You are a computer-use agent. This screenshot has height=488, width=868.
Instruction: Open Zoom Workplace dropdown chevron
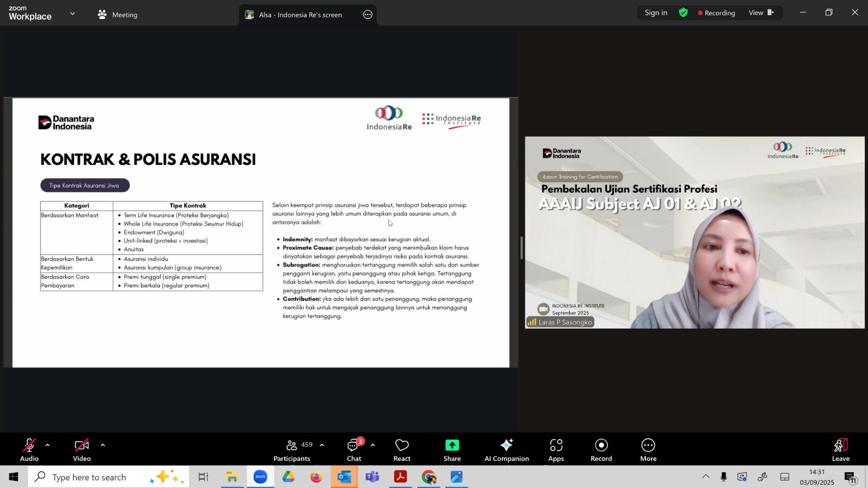click(72, 14)
